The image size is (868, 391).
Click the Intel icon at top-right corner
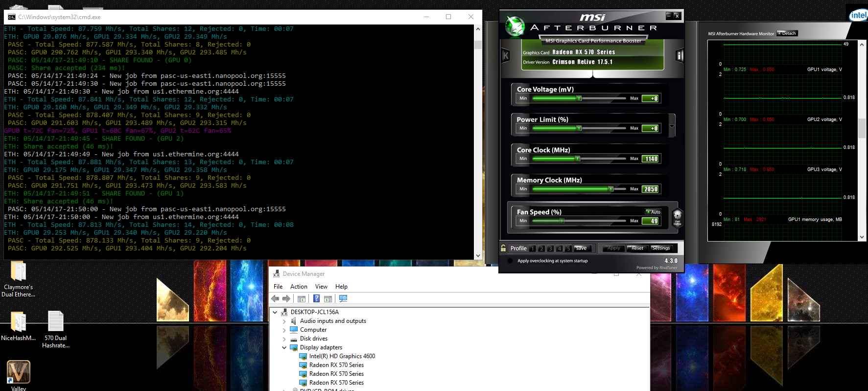click(859, 15)
